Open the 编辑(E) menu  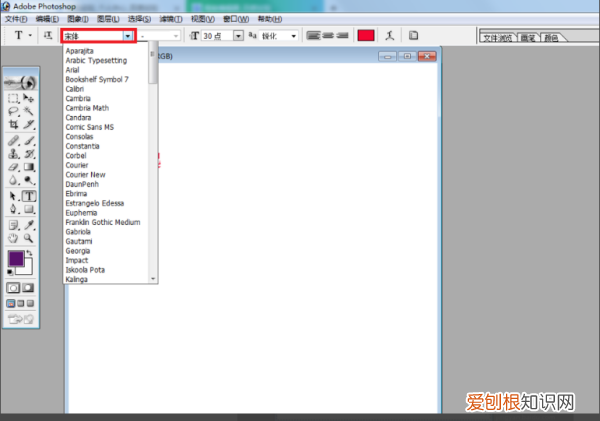(x=47, y=19)
